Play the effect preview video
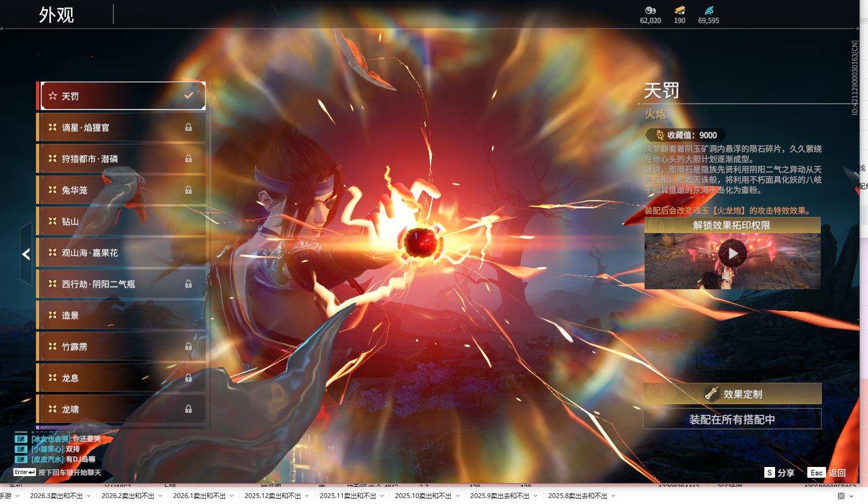This screenshot has width=868, height=504. click(733, 253)
